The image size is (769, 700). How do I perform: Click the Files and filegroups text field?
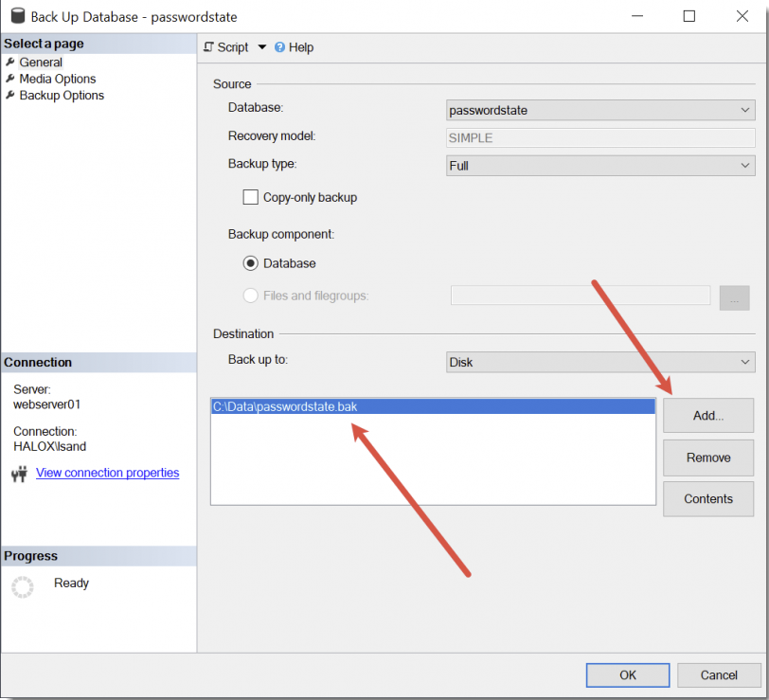581,296
